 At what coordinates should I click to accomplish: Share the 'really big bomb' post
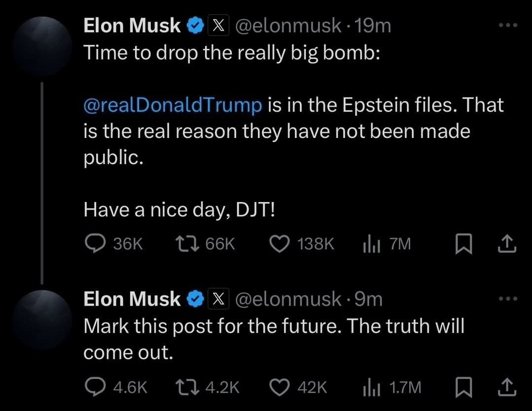coord(507,243)
